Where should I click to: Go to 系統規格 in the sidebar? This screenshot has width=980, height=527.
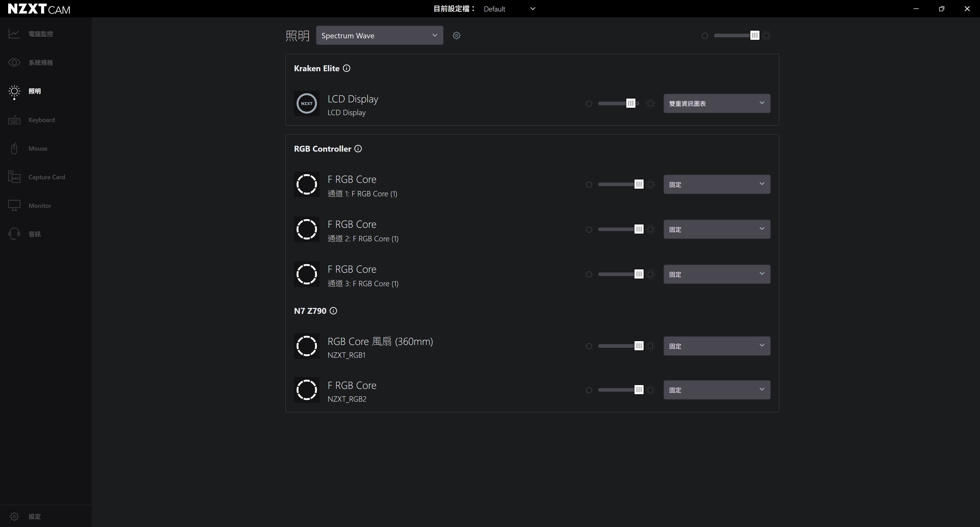click(x=46, y=62)
